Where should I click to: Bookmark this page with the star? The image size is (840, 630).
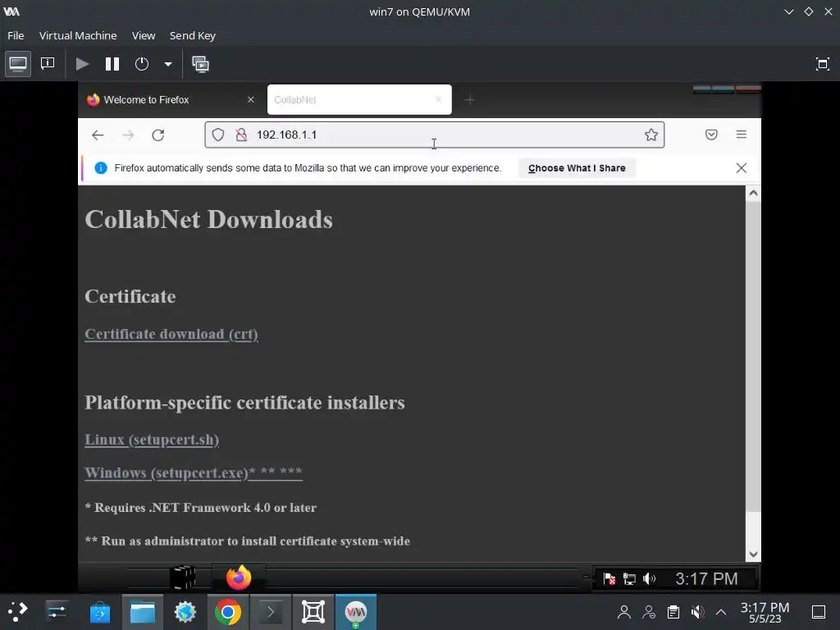pyautogui.click(x=651, y=135)
